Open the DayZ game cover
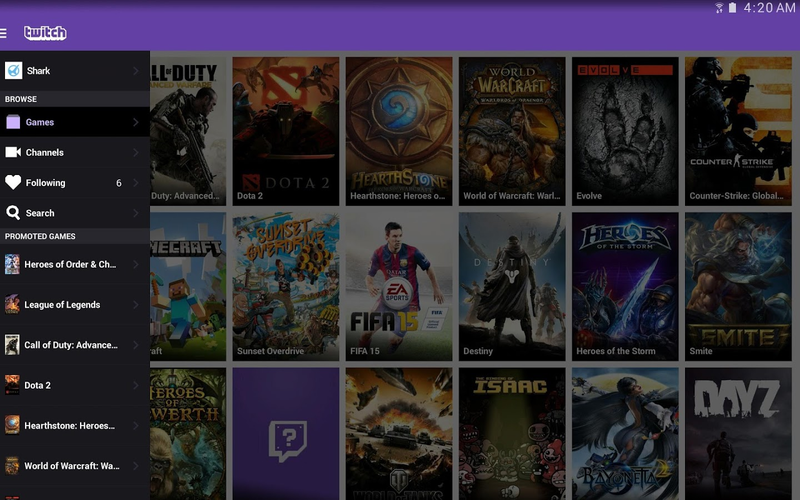Viewport: 800px width, 500px height. click(738, 434)
